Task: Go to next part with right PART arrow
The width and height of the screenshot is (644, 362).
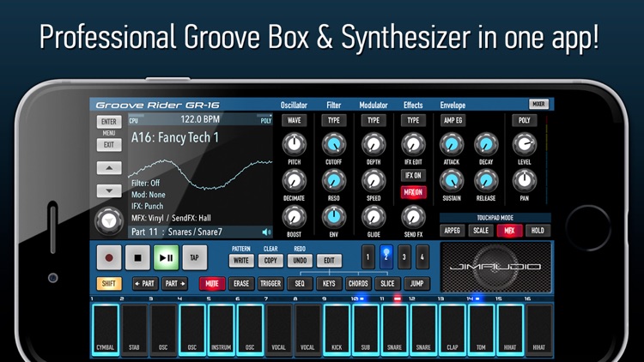Action: (174, 284)
